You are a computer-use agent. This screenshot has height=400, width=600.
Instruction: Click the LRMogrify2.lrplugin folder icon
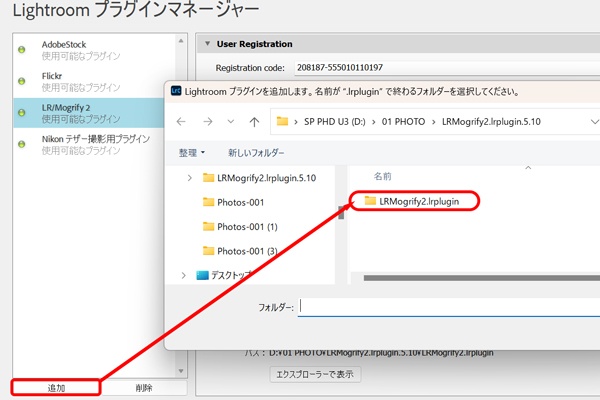pyautogui.click(x=370, y=201)
